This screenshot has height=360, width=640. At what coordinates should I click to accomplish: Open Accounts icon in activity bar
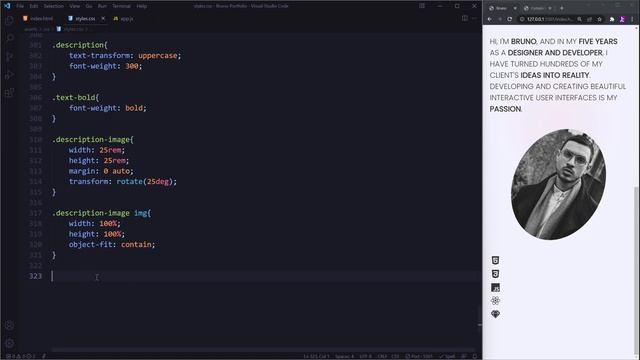click(9, 325)
